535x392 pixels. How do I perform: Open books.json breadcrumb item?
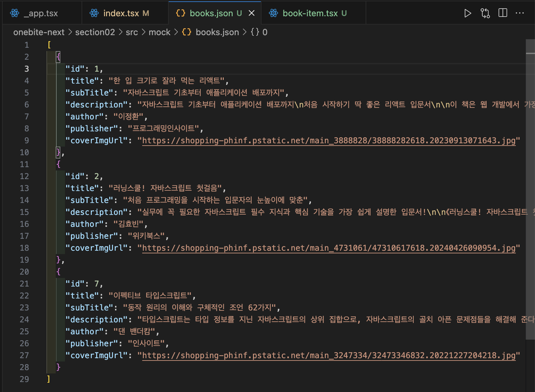point(217,32)
